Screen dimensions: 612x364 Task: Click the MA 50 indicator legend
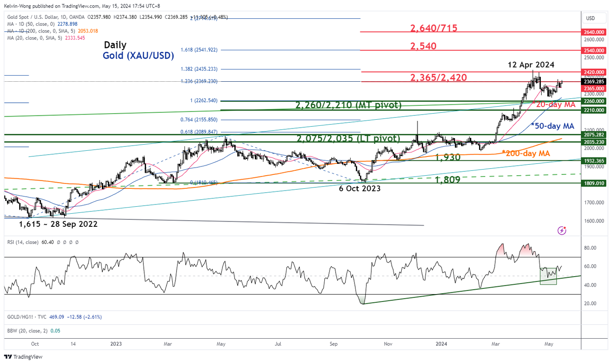[x=38, y=24]
